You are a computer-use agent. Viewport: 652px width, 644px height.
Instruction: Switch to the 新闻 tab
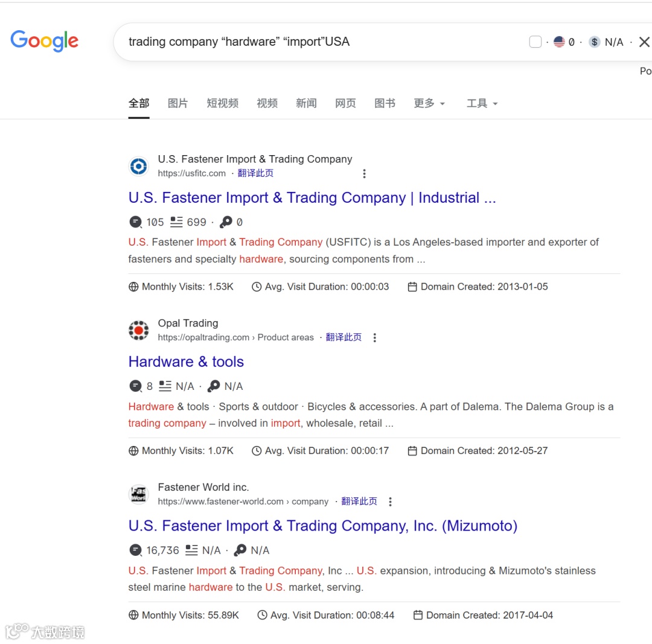[x=306, y=103]
